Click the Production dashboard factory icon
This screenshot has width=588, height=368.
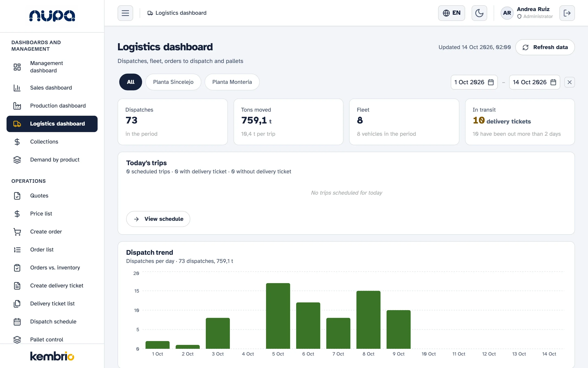pos(17,106)
